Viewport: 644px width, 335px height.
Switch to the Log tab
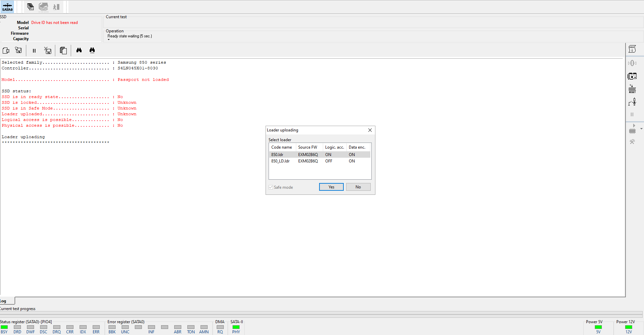[x=3, y=301]
